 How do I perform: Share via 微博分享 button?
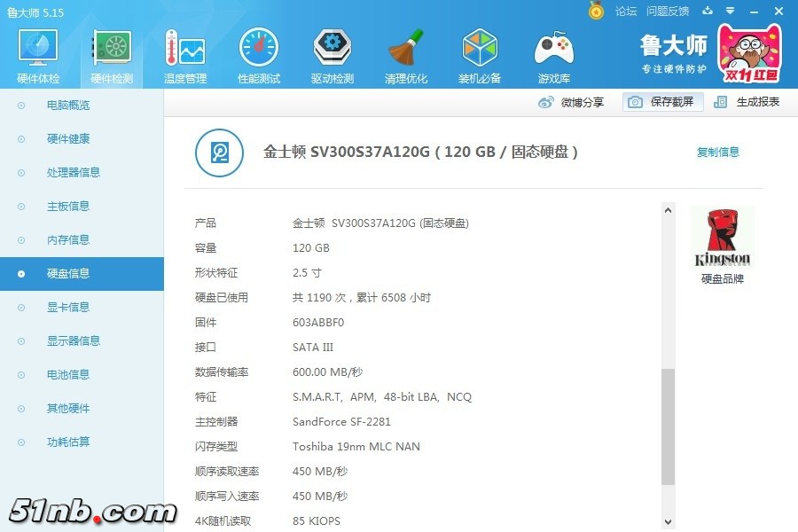pyautogui.click(x=572, y=102)
